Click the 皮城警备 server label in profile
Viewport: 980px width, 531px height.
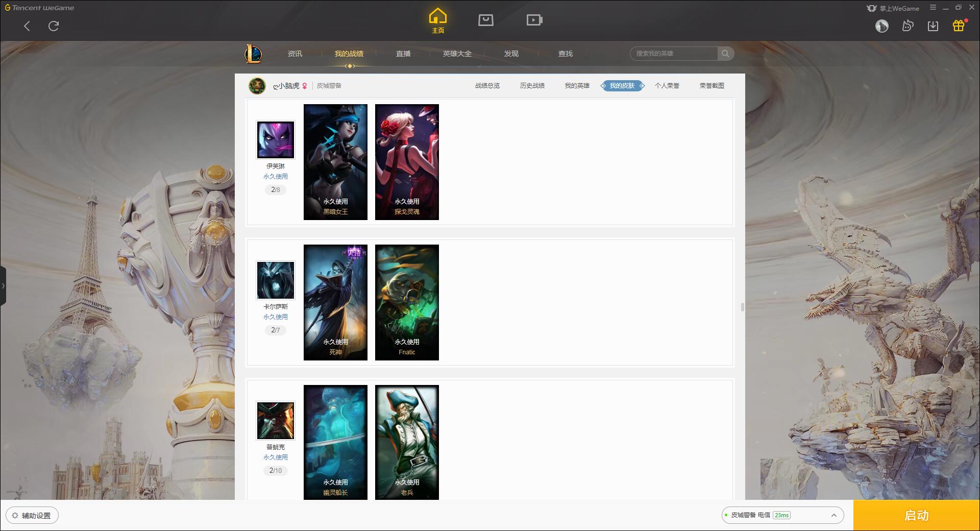(x=329, y=86)
